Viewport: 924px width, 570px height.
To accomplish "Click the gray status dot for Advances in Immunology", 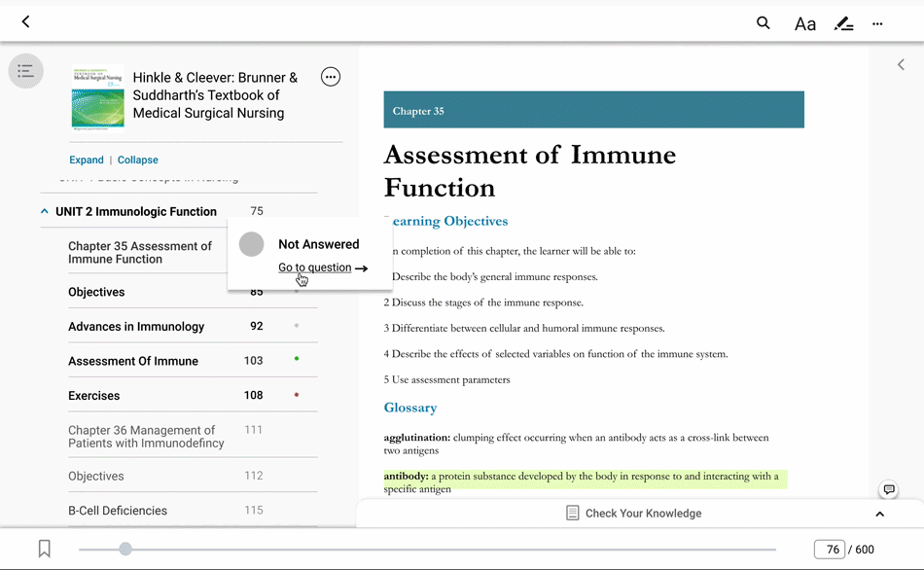I will [x=297, y=326].
